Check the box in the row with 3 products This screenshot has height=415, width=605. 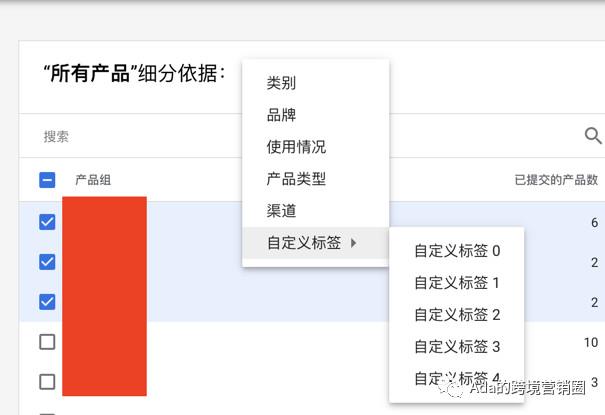pyautogui.click(x=47, y=382)
